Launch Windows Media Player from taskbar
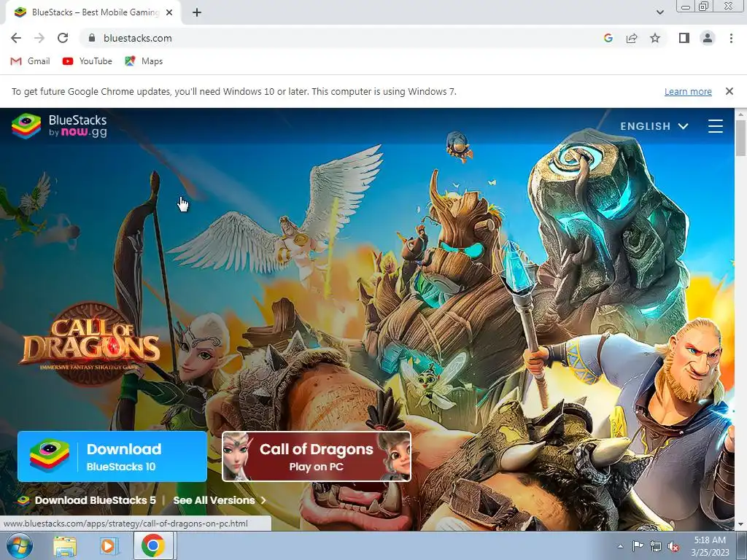This screenshot has width=747, height=560. coord(108,545)
